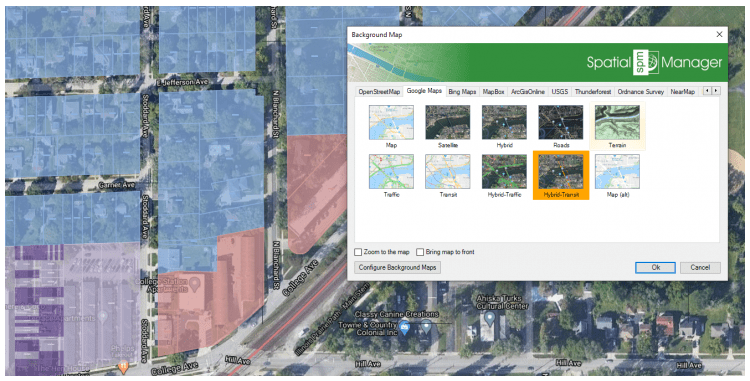Open the Google Maps tab
The width and height of the screenshot is (750, 381).
pyautogui.click(x=424, y=91)
